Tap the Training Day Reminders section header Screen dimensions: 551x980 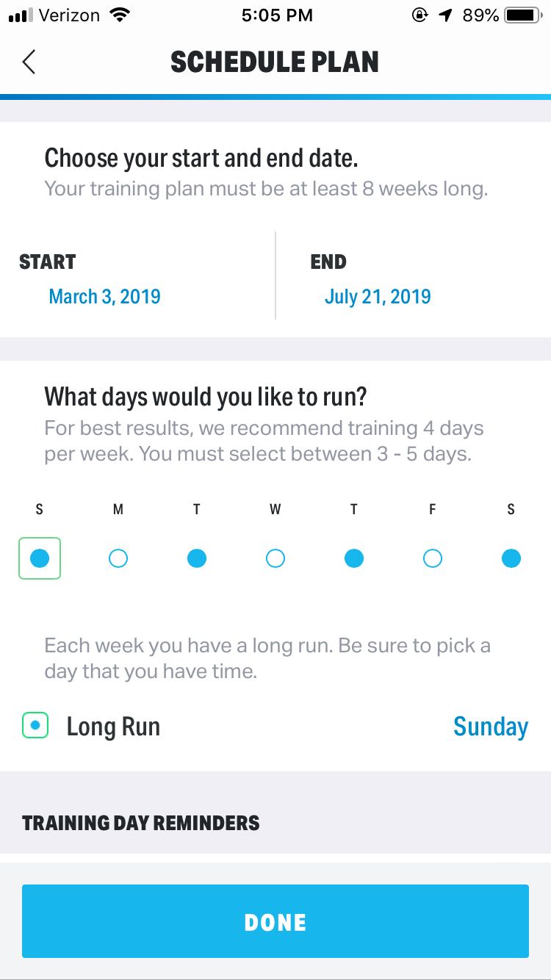point(141,823)
